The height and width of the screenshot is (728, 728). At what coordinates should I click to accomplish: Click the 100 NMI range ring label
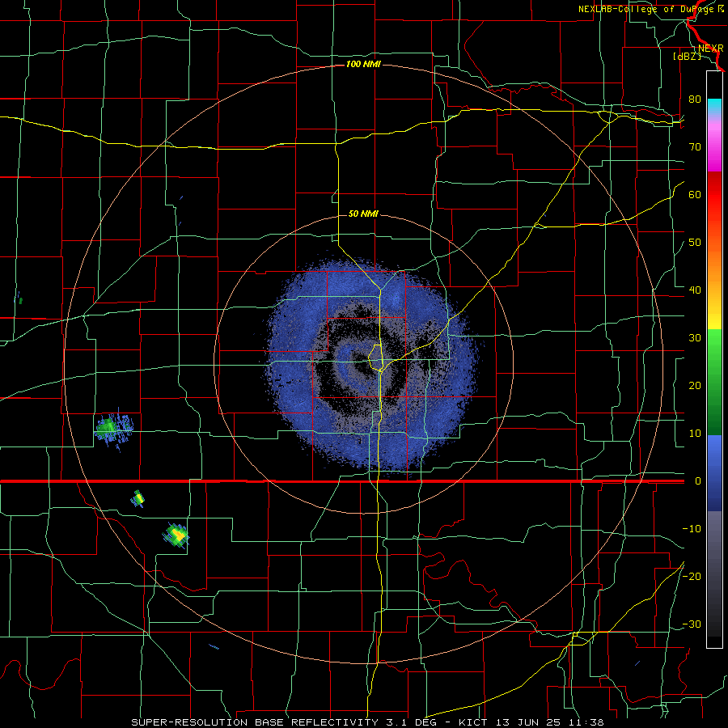tap(363, 64)
